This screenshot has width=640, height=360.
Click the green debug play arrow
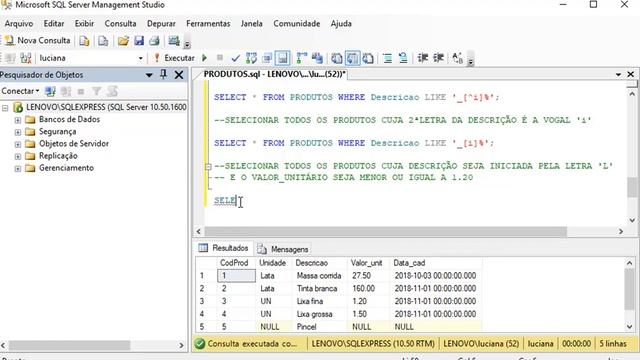pos(205,58)
